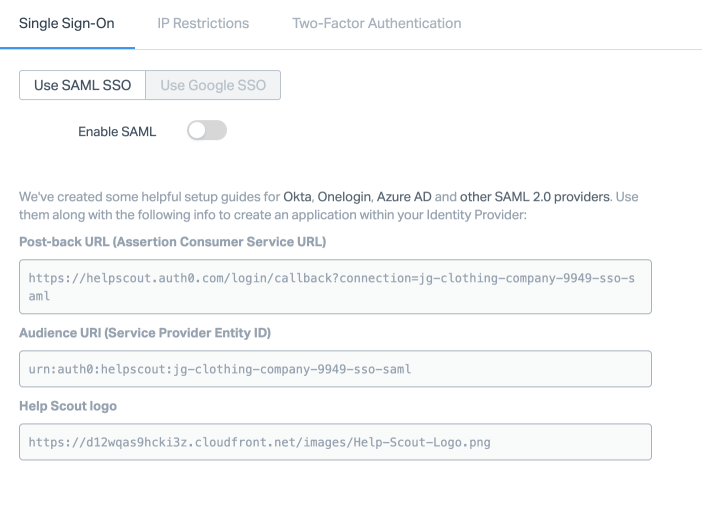Open the Two-Factor Authentication tab

coord(376,23)
